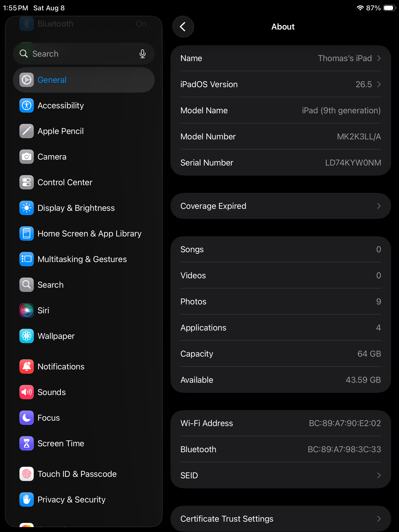Image resolution: width=399 pixels, height=532 pixels.
Task: Open Accessibility settings
Action: tap(84, 105)
